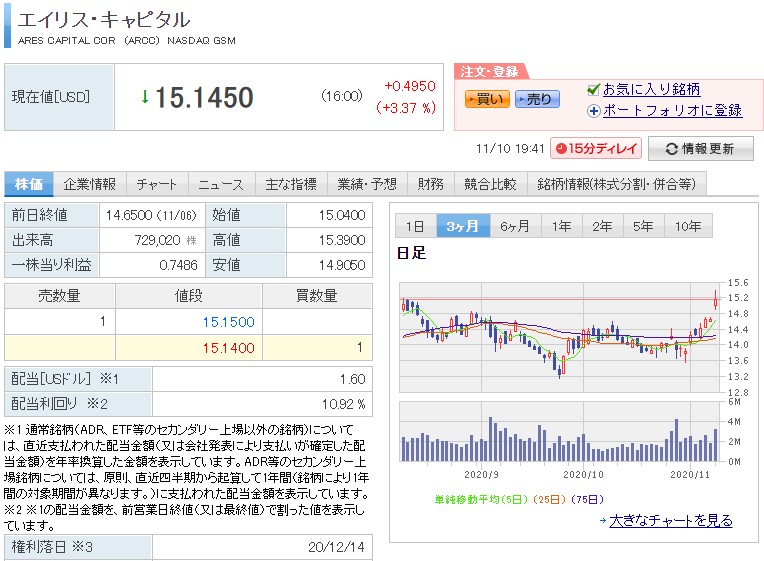Go to the 主な指標 tab

(291, 184)
